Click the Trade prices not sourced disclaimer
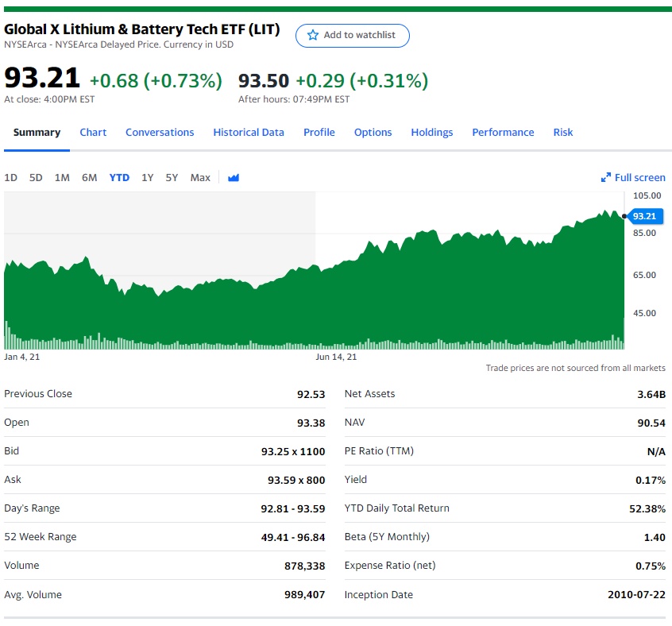Screen dimensions: 672x626 576,368
